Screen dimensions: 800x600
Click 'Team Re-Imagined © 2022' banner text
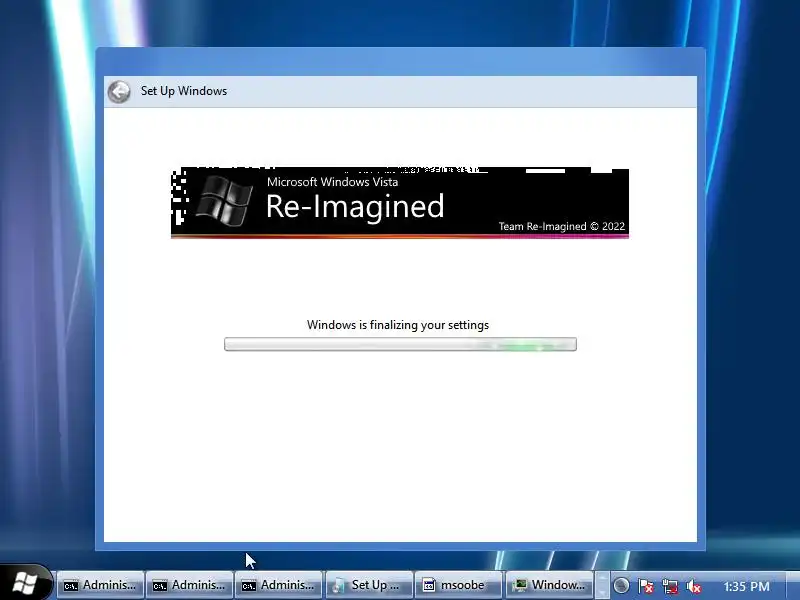point(562,226)
